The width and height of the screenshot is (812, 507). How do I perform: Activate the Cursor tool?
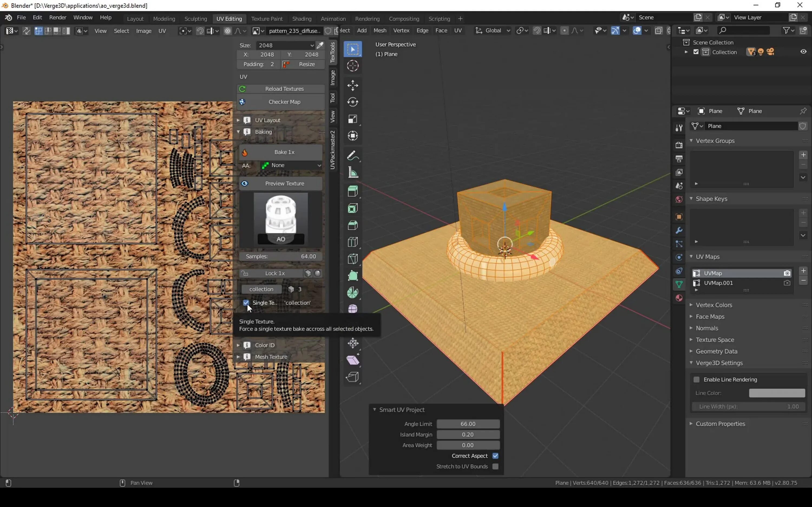pyautogui.click(x=352, y=66)
